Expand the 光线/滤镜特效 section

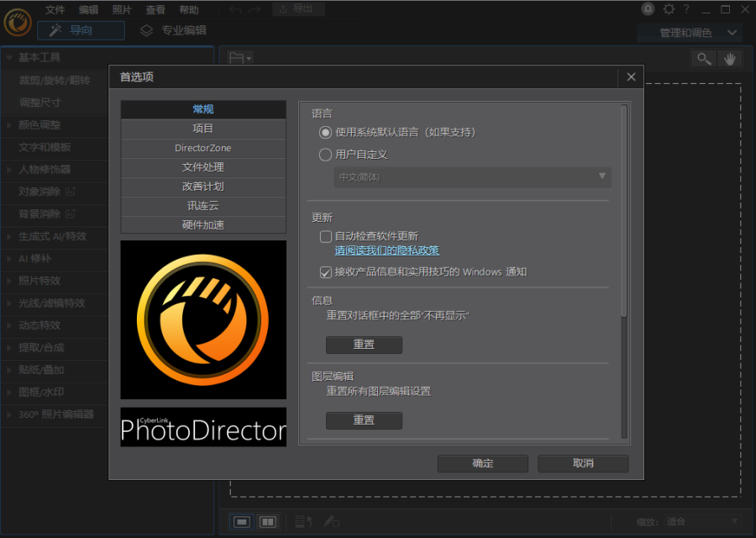[9, 303]
